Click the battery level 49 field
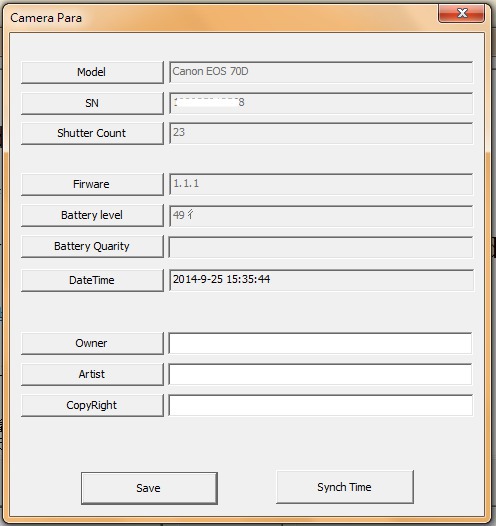Viewport: 496px width, 526px height. pyautogui.click(x=321, y=216)
